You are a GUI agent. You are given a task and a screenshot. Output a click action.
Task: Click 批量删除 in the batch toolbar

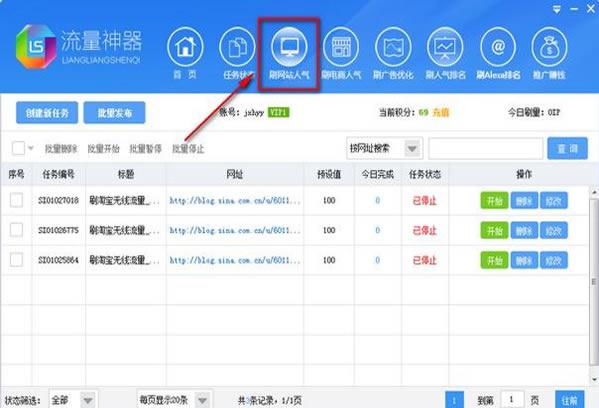pyautogui.click(x=61, y=149)
